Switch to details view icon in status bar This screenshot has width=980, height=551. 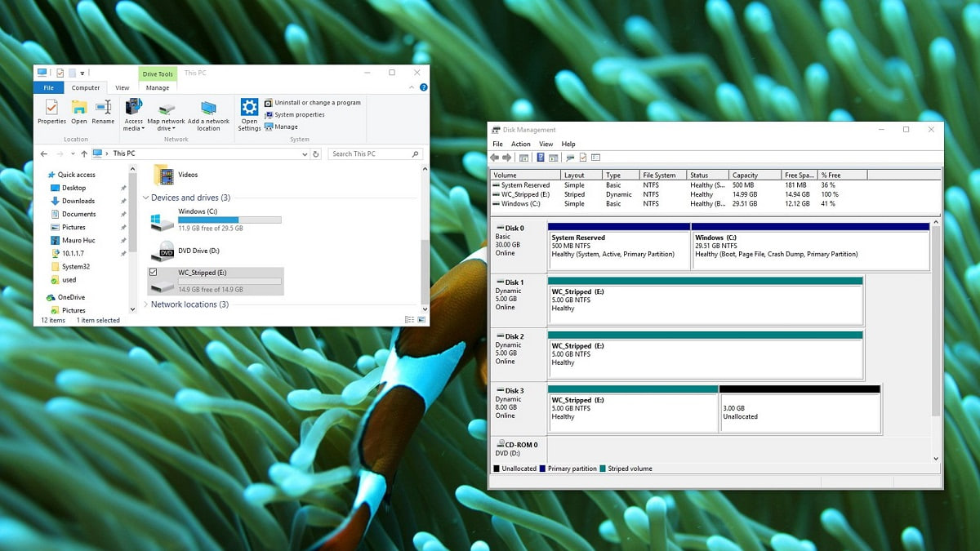click(409, 320)
